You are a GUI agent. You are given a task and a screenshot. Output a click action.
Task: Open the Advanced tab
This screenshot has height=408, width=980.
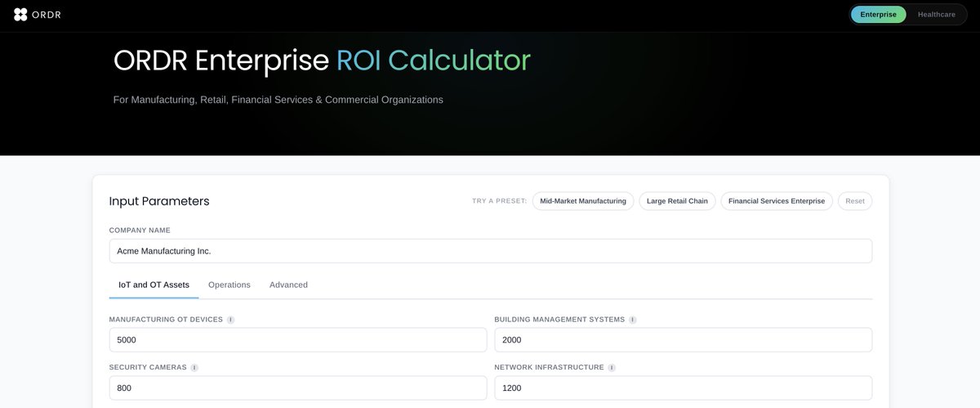coord(288,285)
